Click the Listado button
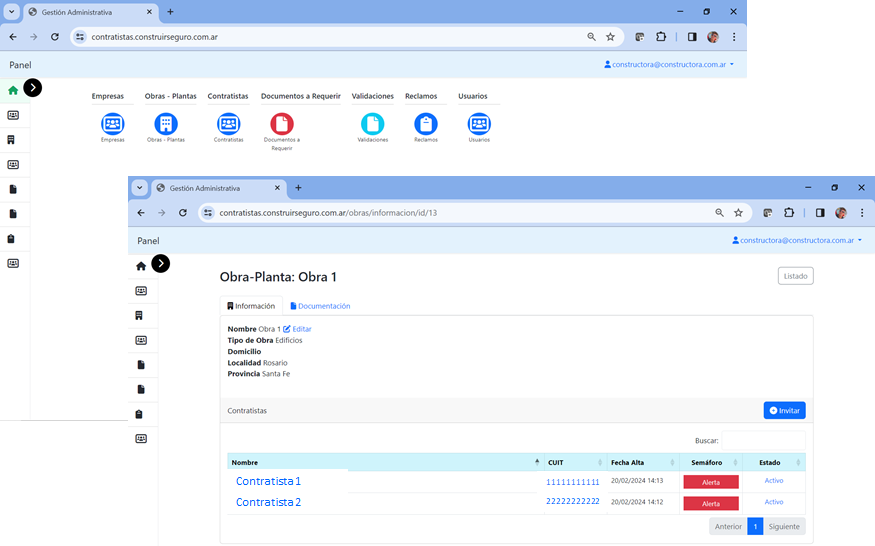Screen dimensions: 875x546 point(795,276)
